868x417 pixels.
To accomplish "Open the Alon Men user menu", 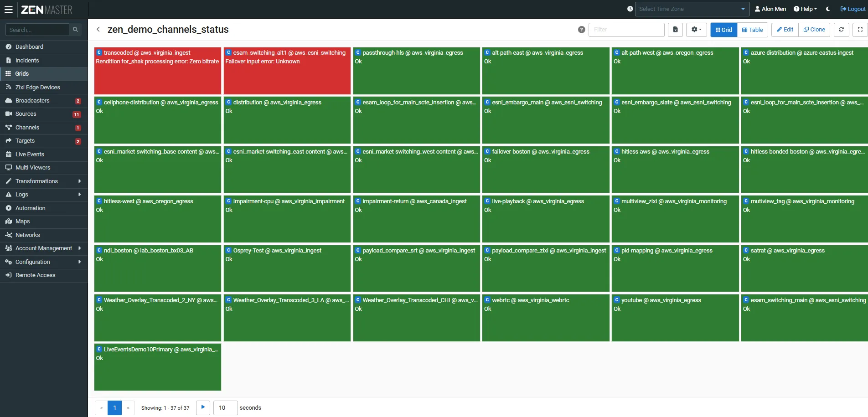I will click(x=770, y=9).
